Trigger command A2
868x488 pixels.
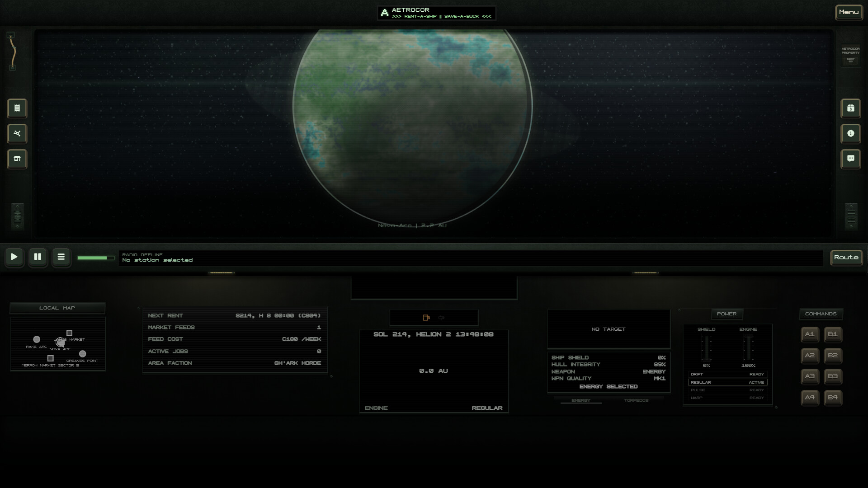810,356
